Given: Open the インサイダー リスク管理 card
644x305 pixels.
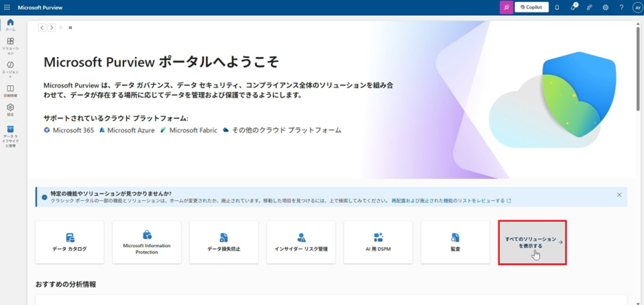Looking at the screenshot, I should [x=301, y=242].
